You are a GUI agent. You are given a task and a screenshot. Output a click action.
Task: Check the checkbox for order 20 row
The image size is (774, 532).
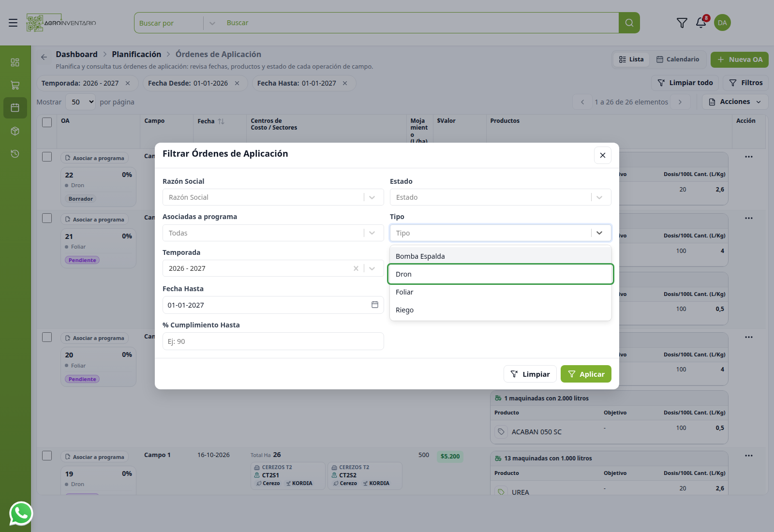[x=47, y=337]
